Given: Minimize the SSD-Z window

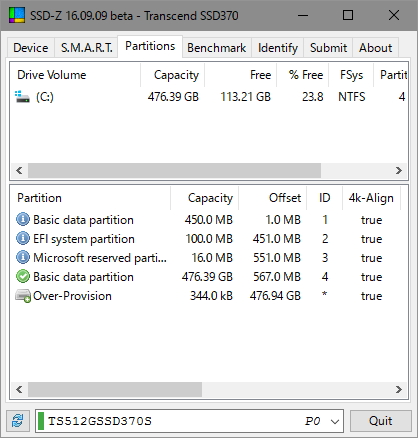Looking at the screenshot, I should [303, 15].
